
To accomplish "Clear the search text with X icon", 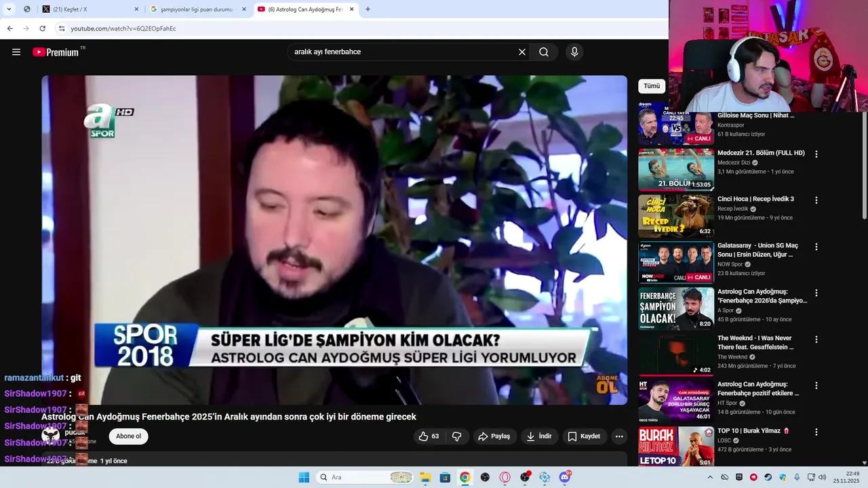I will click(x=522, y=52).
